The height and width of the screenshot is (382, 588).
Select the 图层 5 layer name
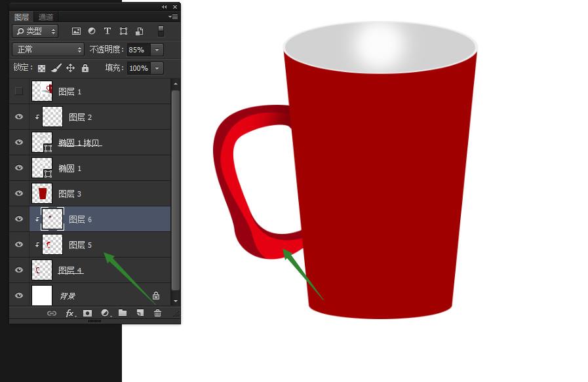pos(80,244)
